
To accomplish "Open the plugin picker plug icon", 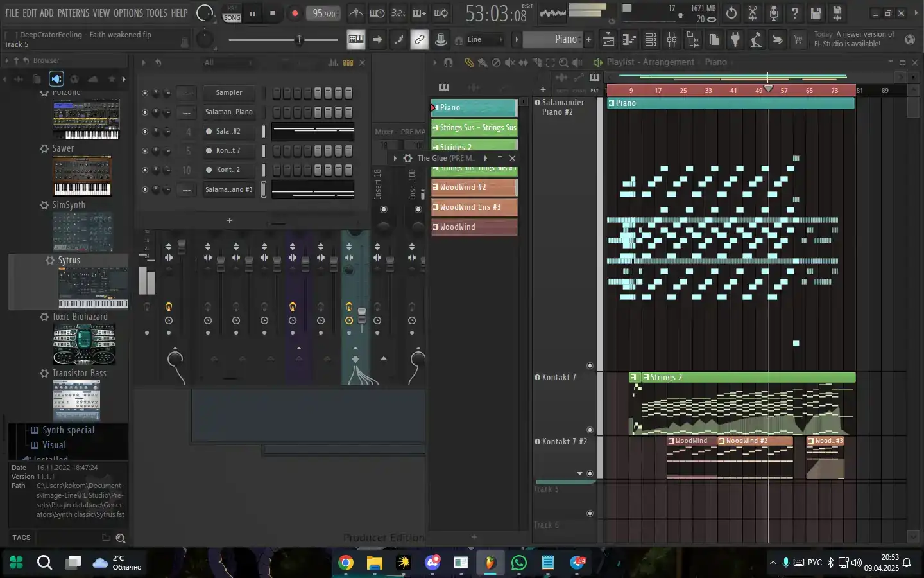I will (x=735, y=40).
